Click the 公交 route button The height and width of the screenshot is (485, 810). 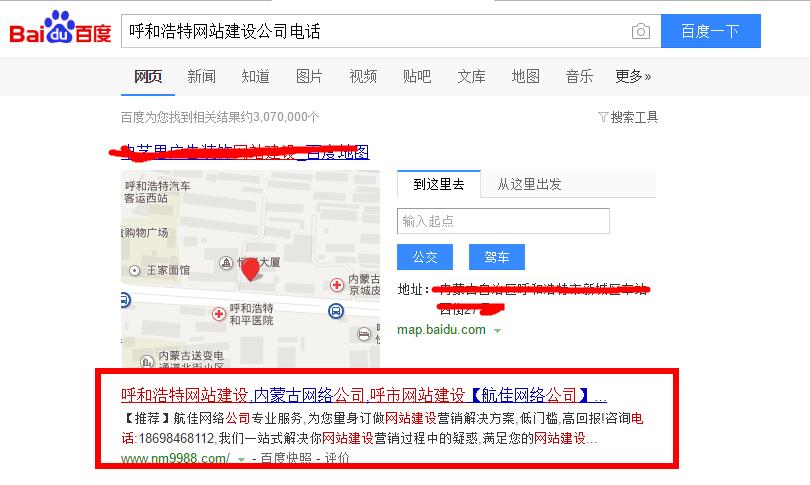(425, 257)
